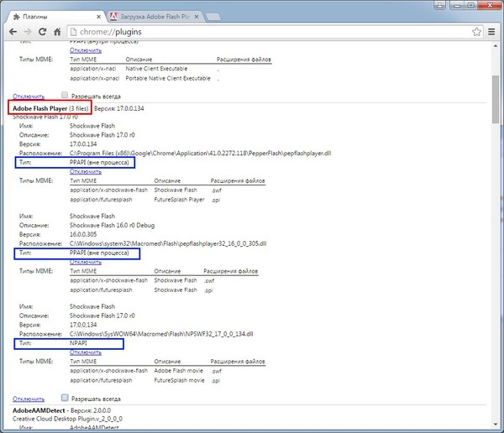Viewport: 504px width, 433px height.
Task: Select the Adobe Flash Player heading
Action: pyautogui.click(x=39, y=108)
